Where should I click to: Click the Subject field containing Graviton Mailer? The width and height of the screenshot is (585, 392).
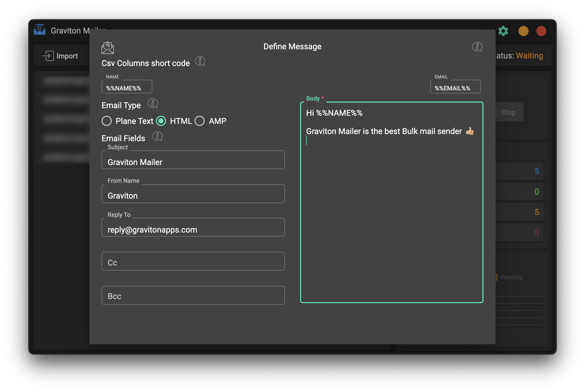click(193, 160)
